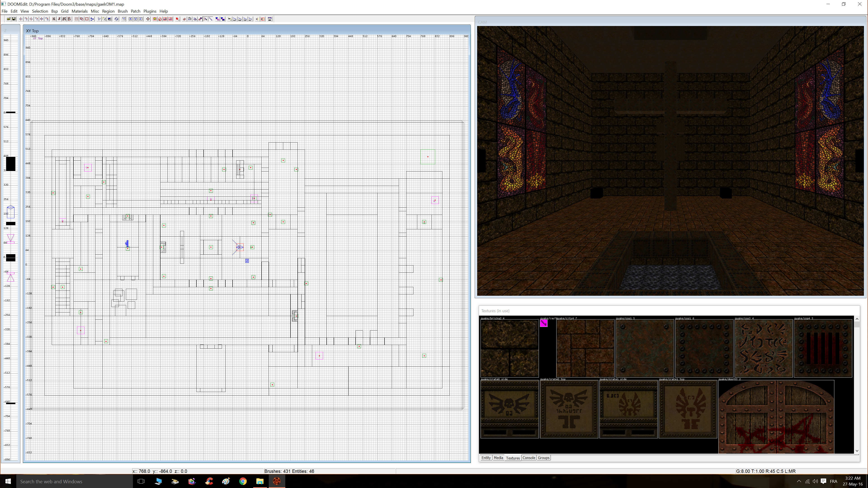Click the Select Complete Tall icon

54,19
